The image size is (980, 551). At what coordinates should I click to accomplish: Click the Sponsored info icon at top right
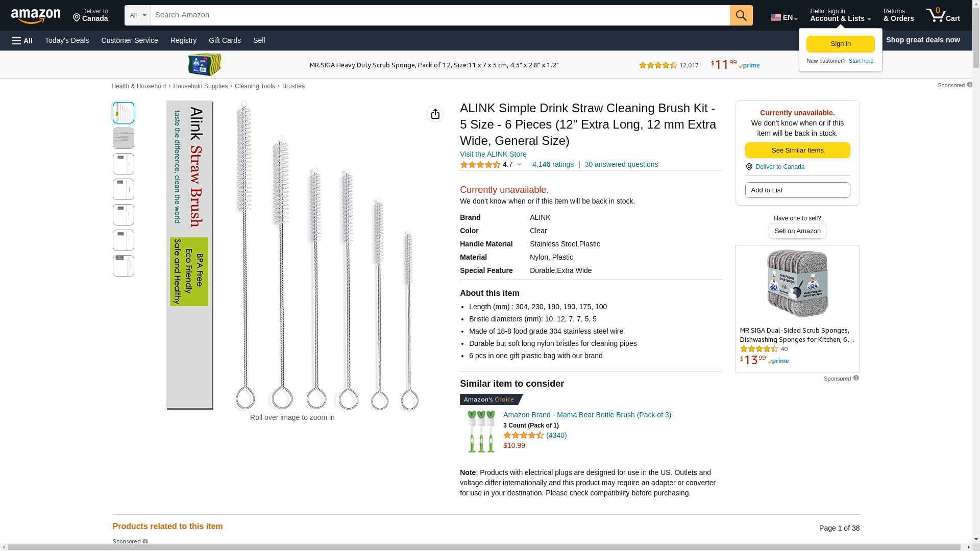(x=969, y=85)
